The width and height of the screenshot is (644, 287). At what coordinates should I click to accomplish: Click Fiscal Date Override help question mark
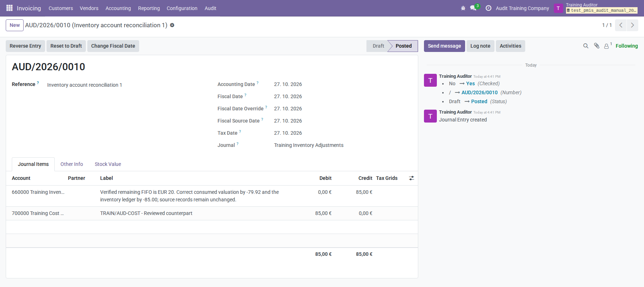(x=266, y=107)
